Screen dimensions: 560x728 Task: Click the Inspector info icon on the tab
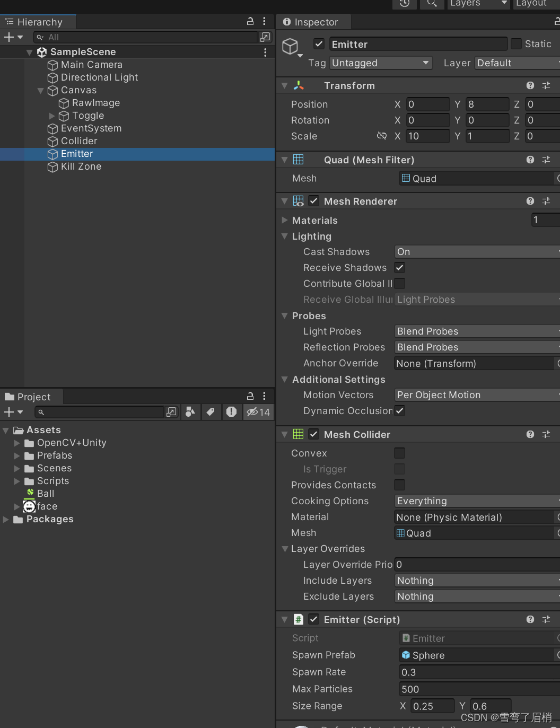(287, 22)
